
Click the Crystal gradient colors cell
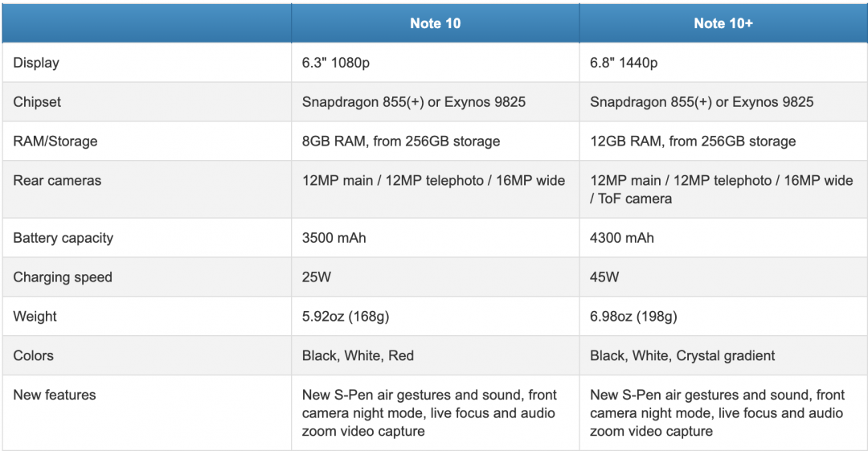coord(682,355)
